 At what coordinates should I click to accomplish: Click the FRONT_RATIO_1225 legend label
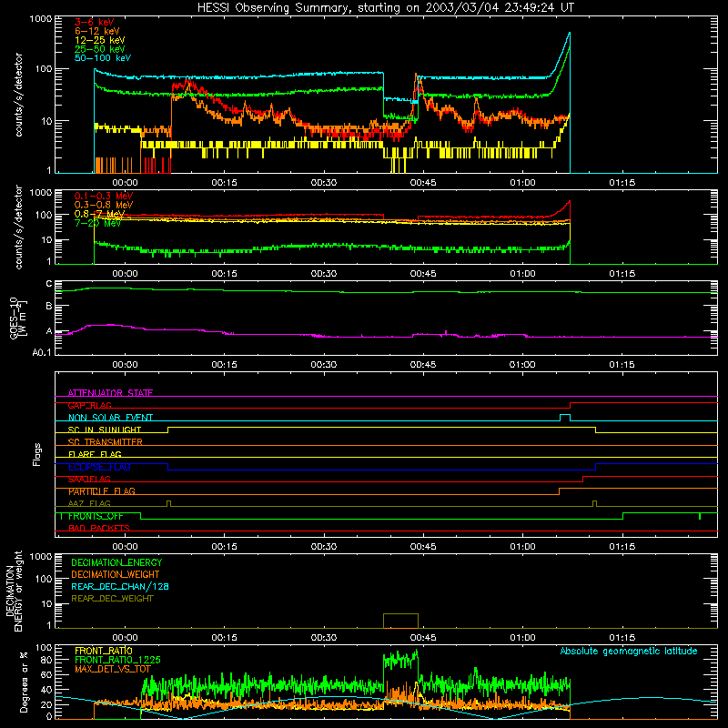pos(117,660)
